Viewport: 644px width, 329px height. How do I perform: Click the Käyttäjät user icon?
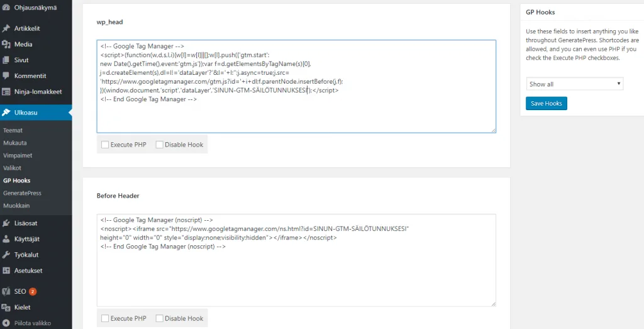click(x=6, y=239)
